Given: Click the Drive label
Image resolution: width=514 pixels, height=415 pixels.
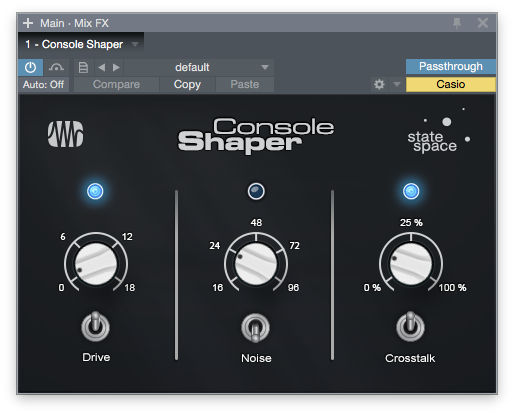Looking at the screenshot, I should pos(96,357).
